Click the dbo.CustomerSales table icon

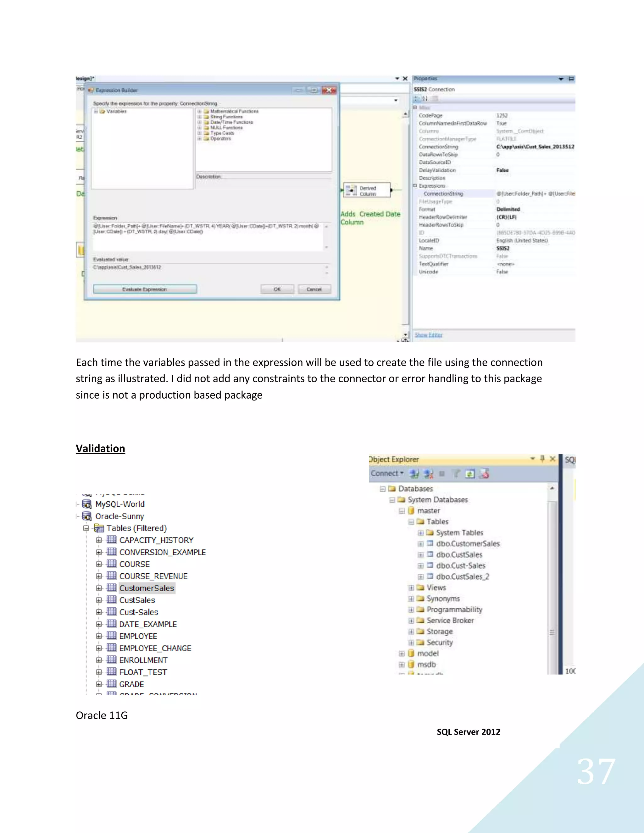pyautogui.click(x=430, y=543)
